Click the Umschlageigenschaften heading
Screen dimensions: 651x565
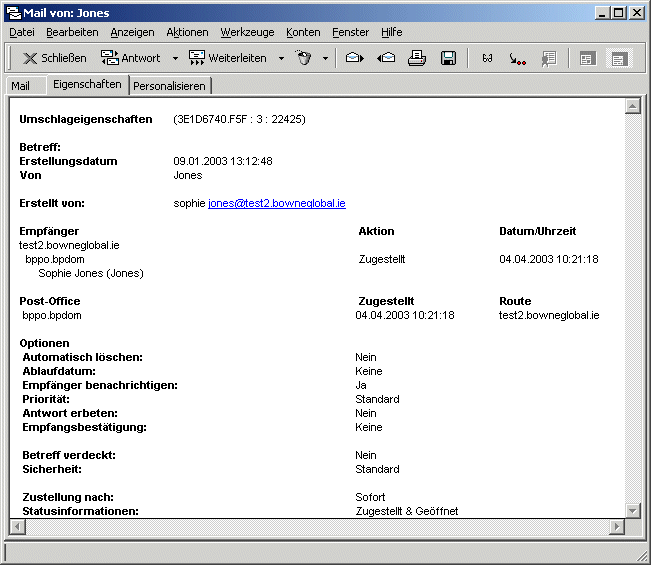tap(86, 119)
